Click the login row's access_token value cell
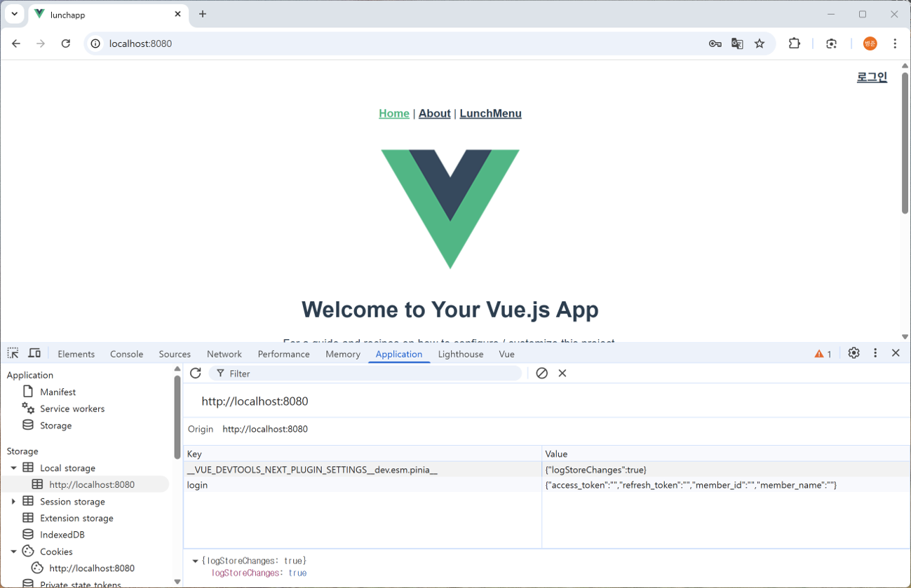The height and width of the screenshot is (588, 911). click(726, 485)
